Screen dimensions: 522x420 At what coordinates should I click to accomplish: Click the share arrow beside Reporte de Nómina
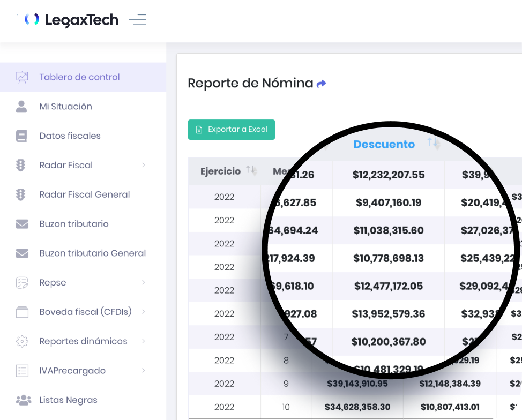coord(322,84)
